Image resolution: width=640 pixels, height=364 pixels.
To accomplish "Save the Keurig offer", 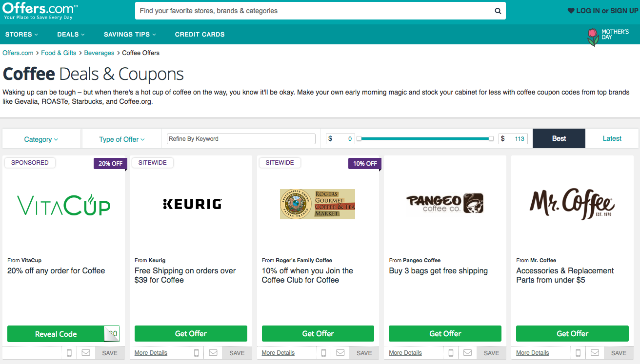I will click(x=237, y=353).
